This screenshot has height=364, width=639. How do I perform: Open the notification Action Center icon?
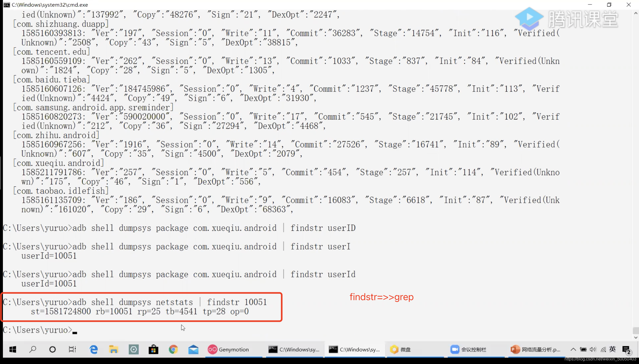(626, 350)
